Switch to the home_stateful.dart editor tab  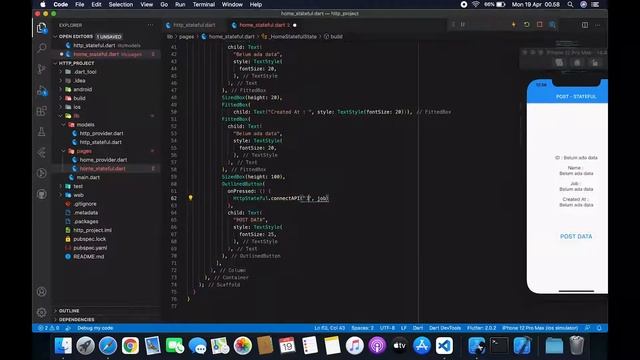click(x=264, y=25)
